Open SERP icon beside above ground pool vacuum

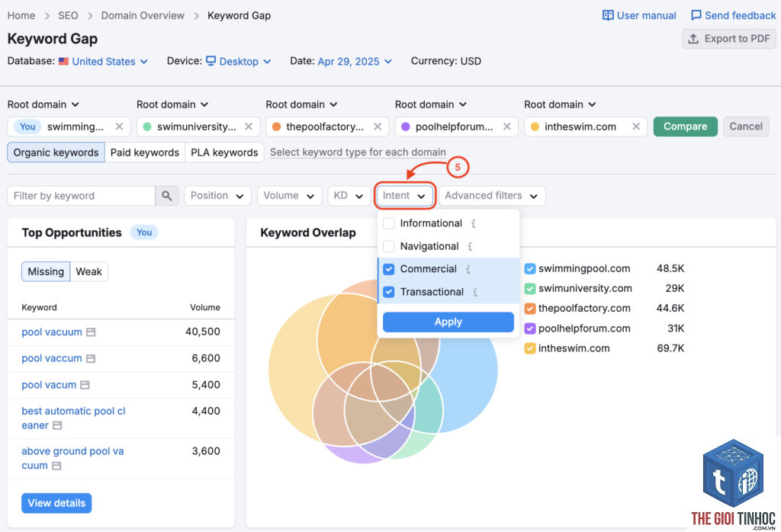click(x=56, y=466)
